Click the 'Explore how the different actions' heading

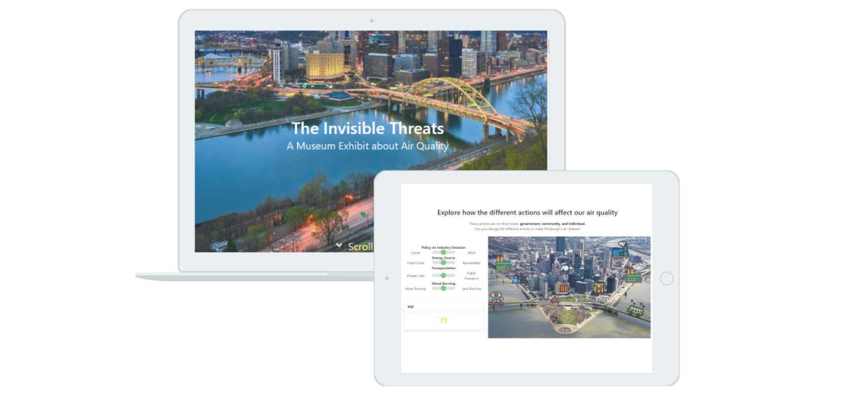click(x=527, y=213)
